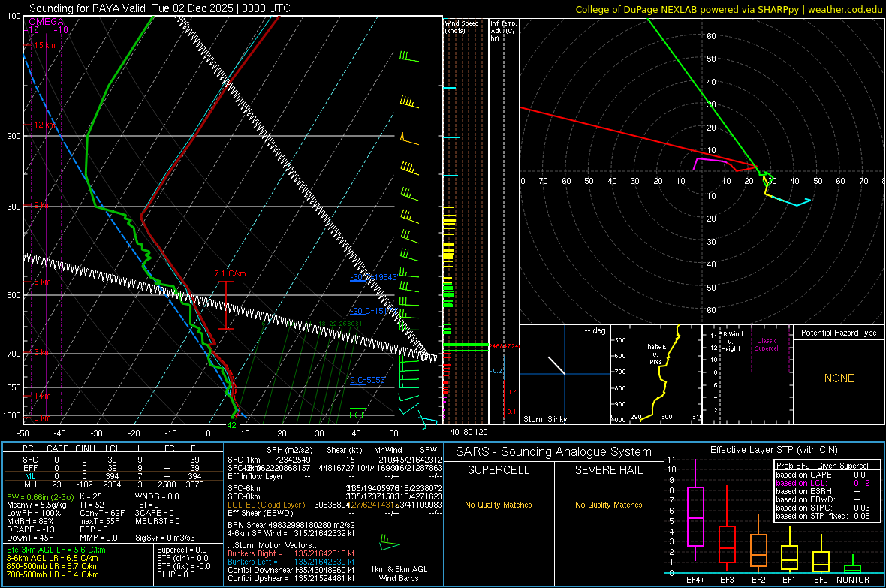The image size is (886, 588).
Task: Click the Inf. Temp. Adv. panel header
Action: click(503, 31)
